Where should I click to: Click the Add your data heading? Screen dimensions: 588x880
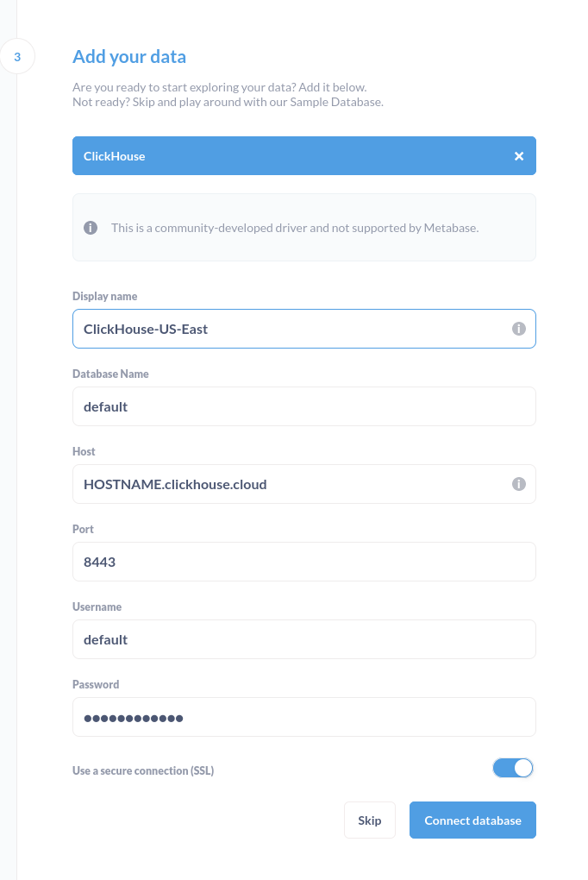point(129,56)
